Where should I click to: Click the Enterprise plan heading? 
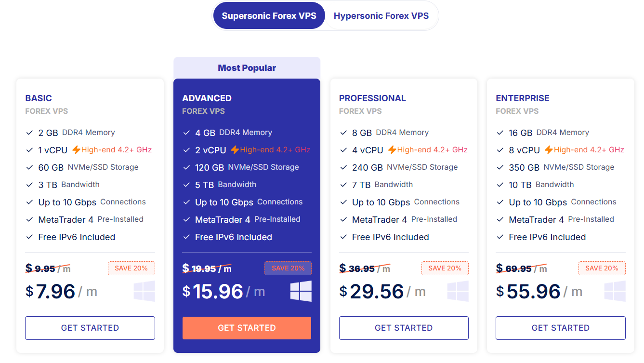(x=522, y=98)
